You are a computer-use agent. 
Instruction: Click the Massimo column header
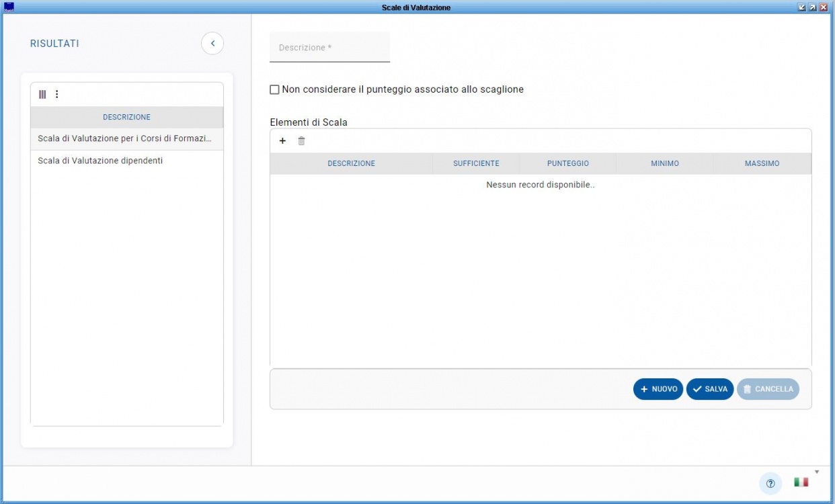pyautogui.click(x=762, y=163)
